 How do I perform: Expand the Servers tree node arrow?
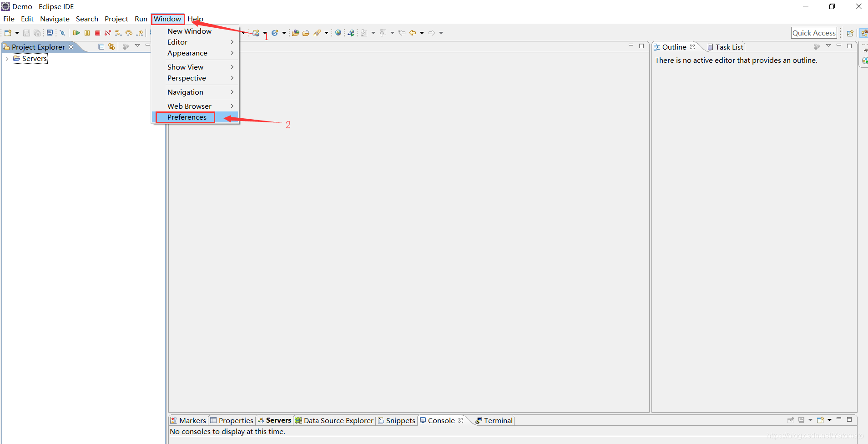coord(7,59)
